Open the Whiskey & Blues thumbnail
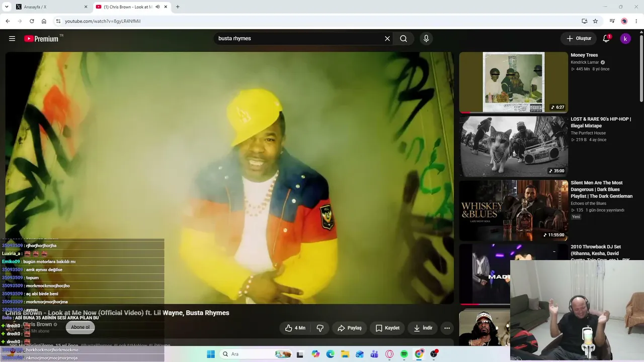644x362 pixels. tap(513, 210)
